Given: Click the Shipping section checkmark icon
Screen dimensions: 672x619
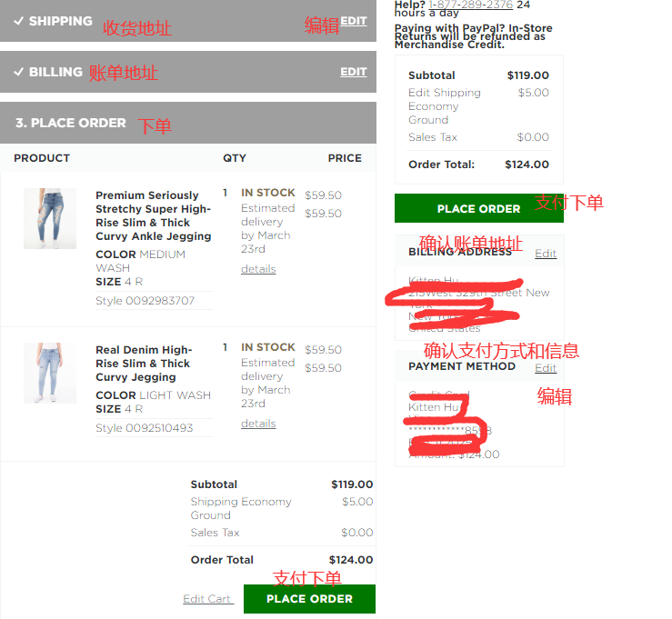Looking at the screenshot, I should 18,21.
